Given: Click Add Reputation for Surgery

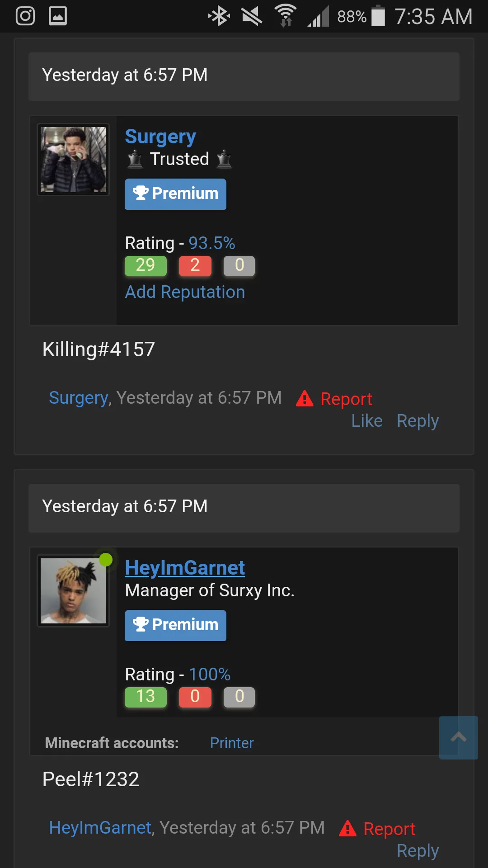Looking at the screenshot, I should (185, 292).
